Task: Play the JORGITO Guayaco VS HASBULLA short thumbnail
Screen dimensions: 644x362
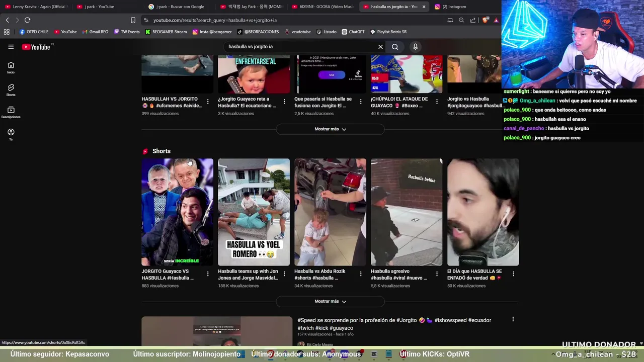Action: pyautogui.click(x=177, y=212)
